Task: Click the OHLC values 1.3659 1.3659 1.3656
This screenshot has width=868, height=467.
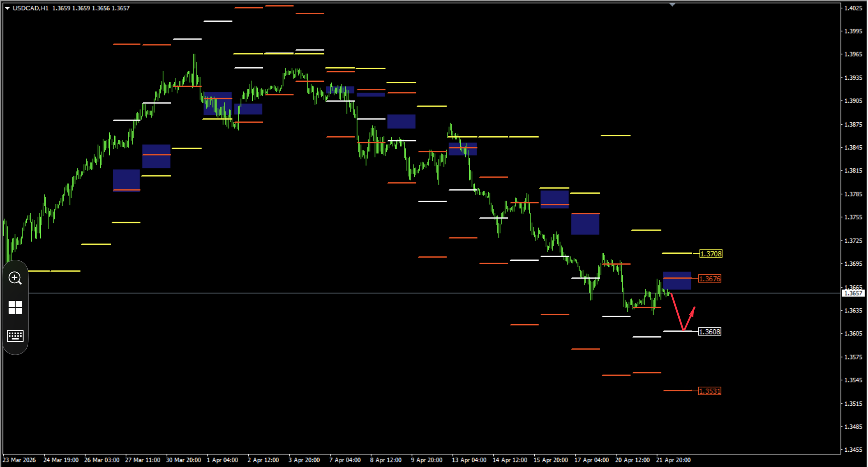Action: pos(81,8)
